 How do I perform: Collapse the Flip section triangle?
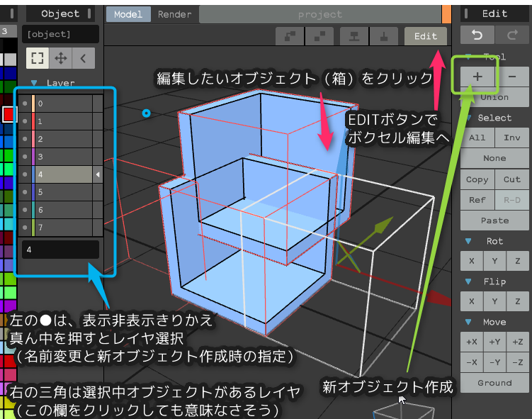468,281
